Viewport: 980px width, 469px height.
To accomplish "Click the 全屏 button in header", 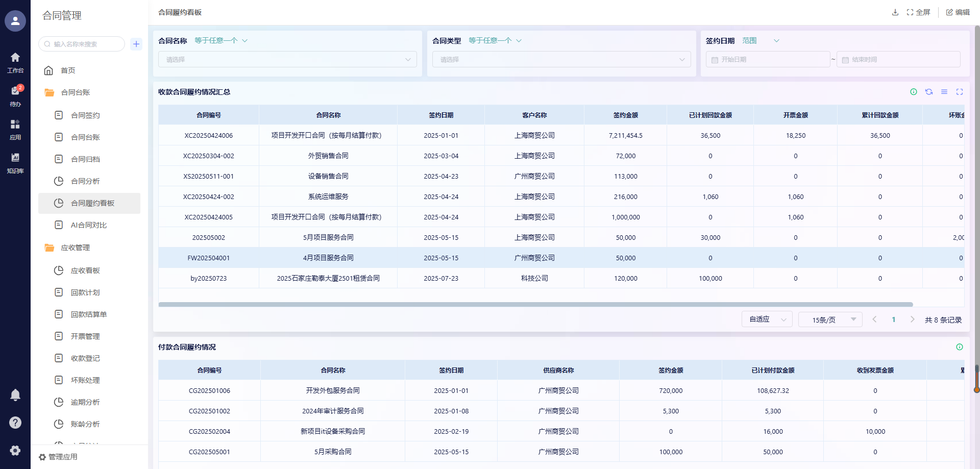I will 918,12.
